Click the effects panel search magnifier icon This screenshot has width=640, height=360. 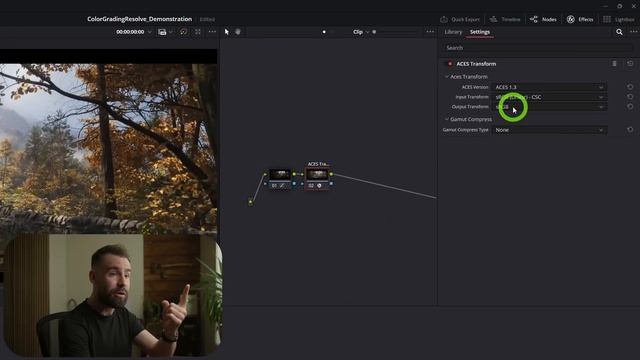click(619, 32)
